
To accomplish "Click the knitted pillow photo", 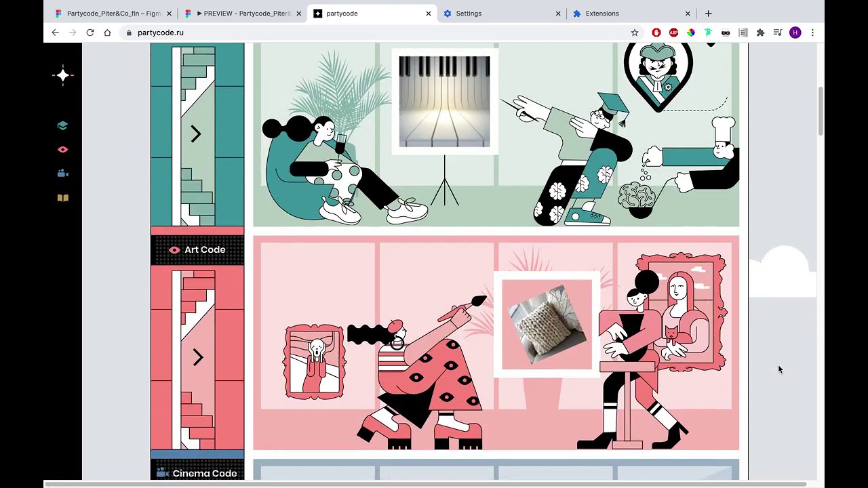I will tap(547, 325).
